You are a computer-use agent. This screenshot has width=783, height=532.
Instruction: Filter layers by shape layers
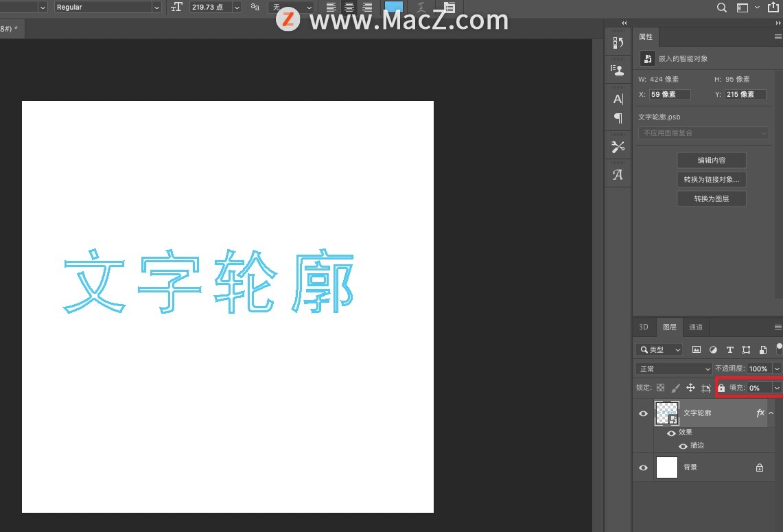coord(746,349)
